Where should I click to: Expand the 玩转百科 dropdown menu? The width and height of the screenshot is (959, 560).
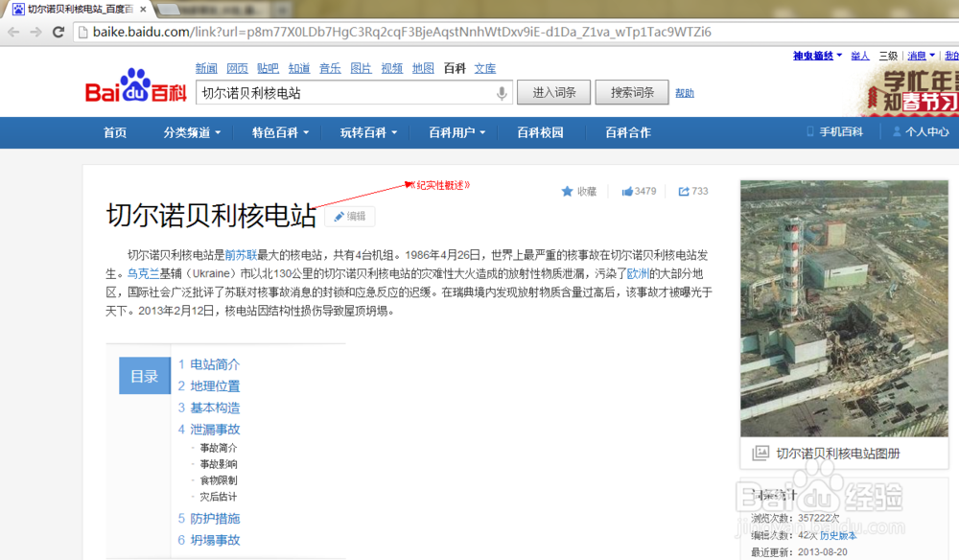pyautogui.click(x=369, y=132)
